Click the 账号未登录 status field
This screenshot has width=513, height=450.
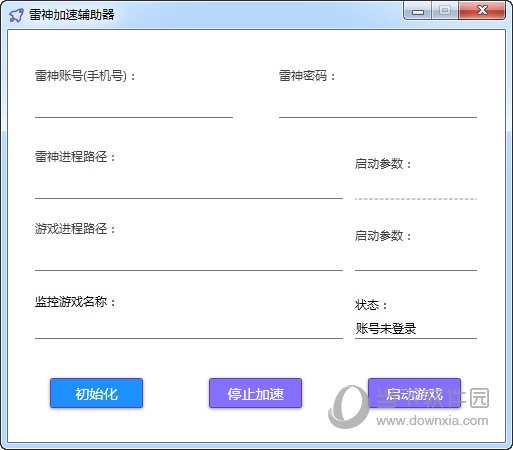(416, 329)
